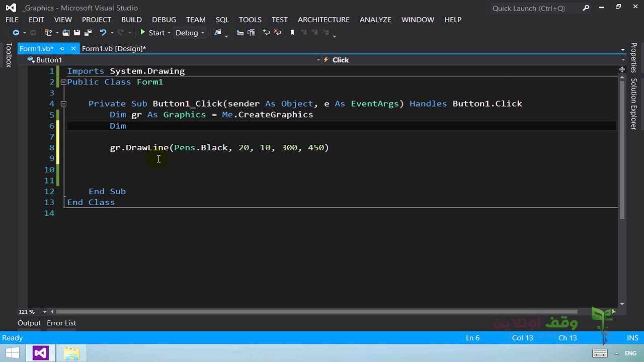The image size is (644, 362).
Task: Click the INS insert mode indicator
Action: click(632, 338)
